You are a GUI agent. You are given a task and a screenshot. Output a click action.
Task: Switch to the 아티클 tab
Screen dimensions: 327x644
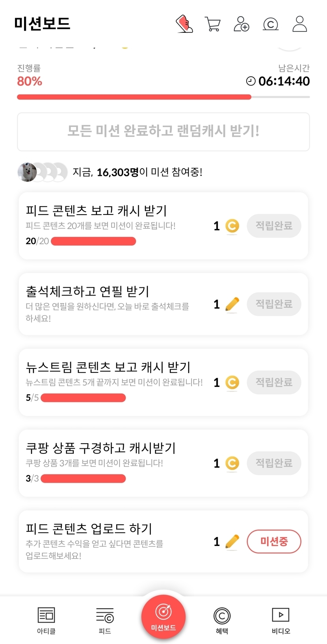coord(46,620)
